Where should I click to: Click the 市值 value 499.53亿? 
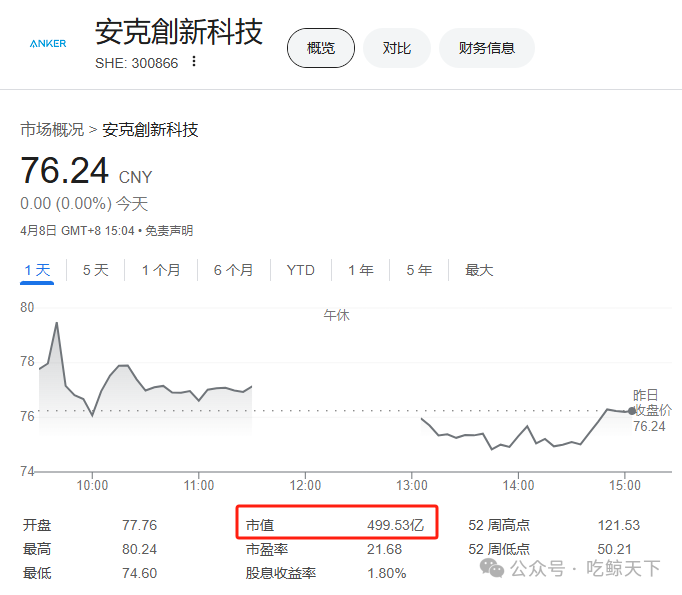tap(395, 525)
